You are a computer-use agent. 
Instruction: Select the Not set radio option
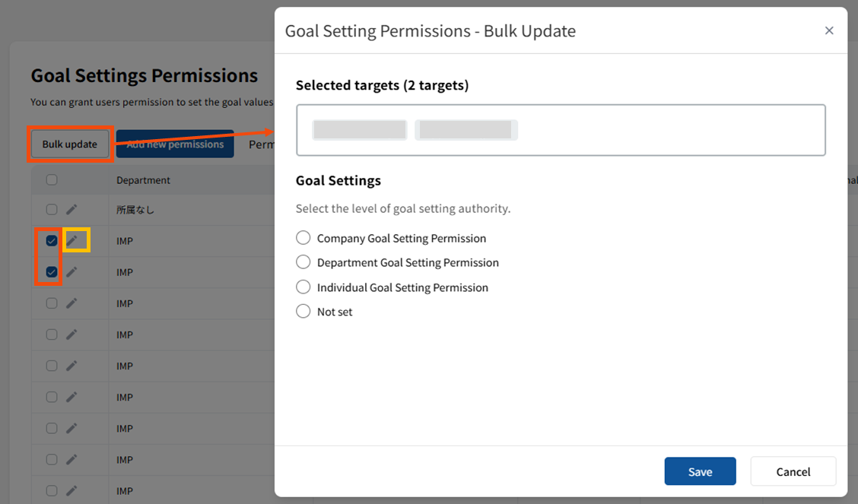coord(303,312)
